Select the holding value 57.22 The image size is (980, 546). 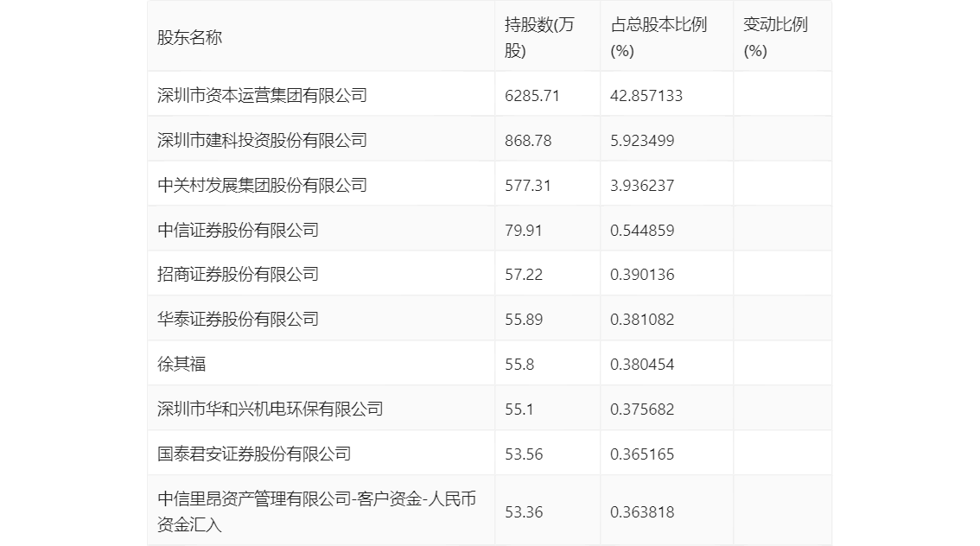(x=524, y=275)
